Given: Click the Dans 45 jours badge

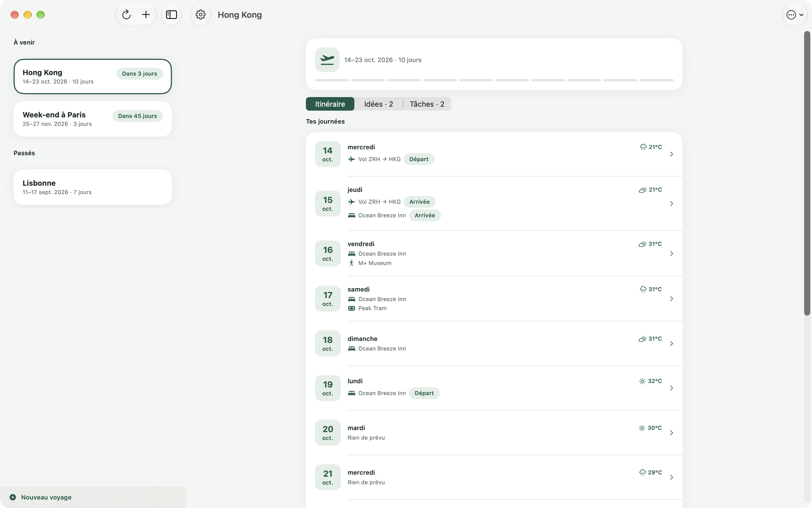Looking at the screenshot, I should point(138,116).
